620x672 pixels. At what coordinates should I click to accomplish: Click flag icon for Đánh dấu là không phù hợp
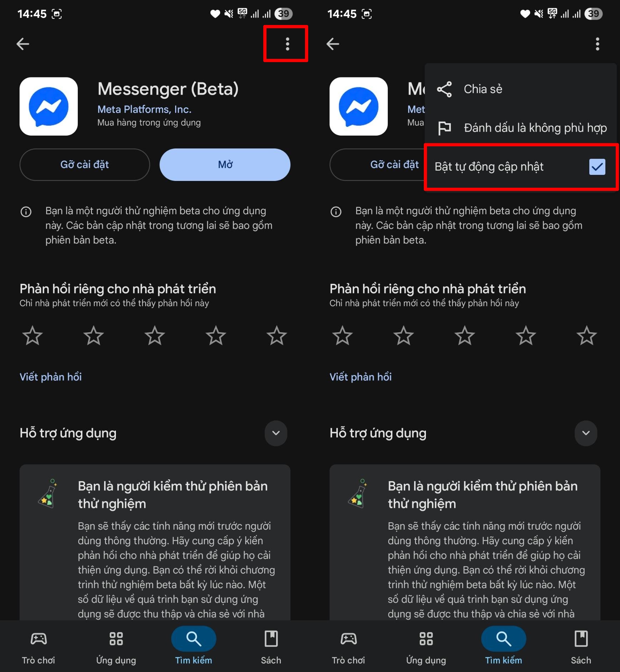[444, 128]
